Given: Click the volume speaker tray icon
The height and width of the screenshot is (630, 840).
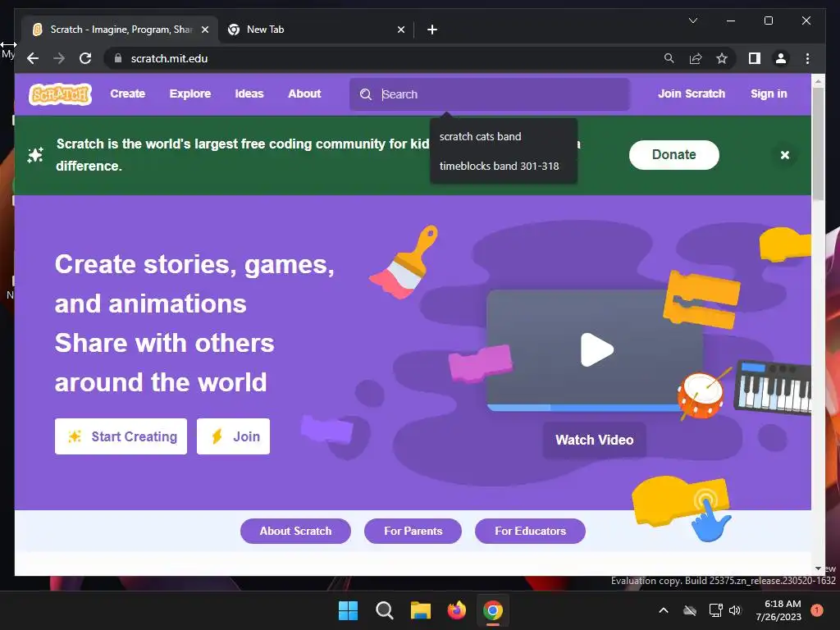Looking at the screenshot, I should tap(735, 610).
